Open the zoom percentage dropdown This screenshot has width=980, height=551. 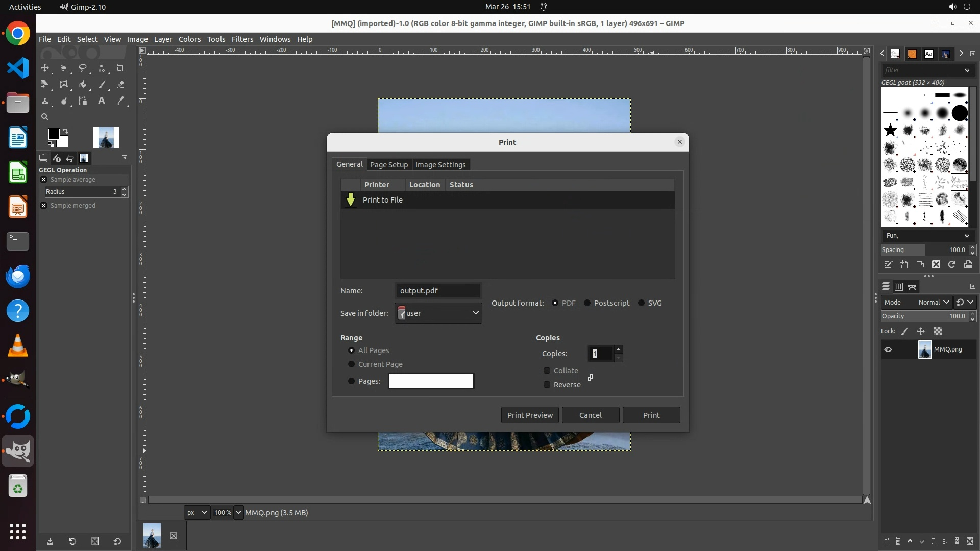[x=238, y=513]
